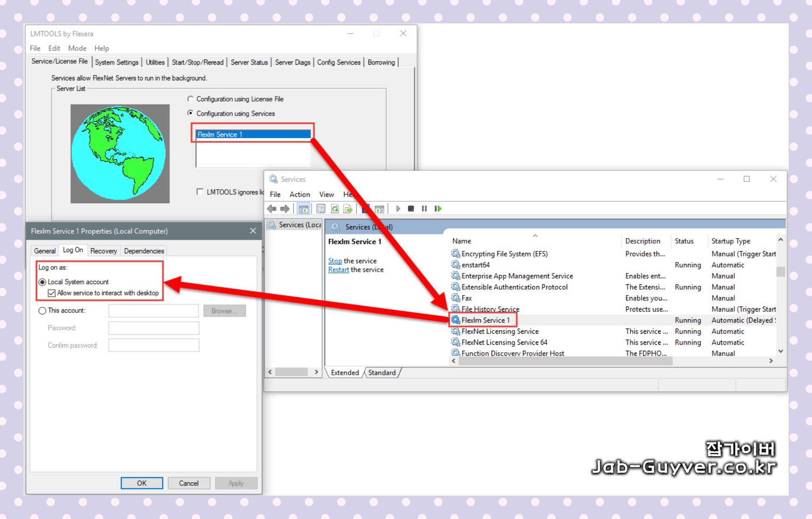Open the Mode menu in LMTOOLS

point(77,48)
